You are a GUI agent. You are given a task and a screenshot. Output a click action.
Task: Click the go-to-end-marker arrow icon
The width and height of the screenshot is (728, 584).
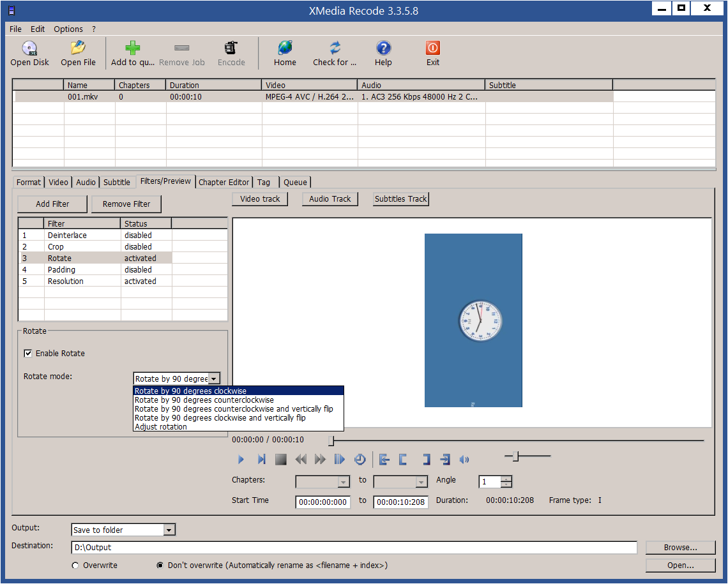445,460
